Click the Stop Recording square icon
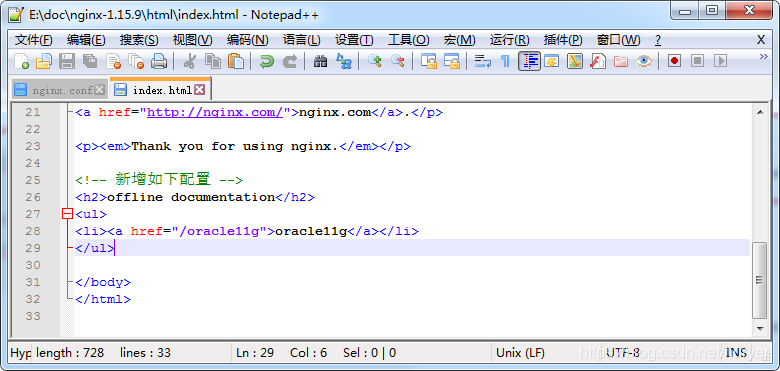 pos(697,61)
